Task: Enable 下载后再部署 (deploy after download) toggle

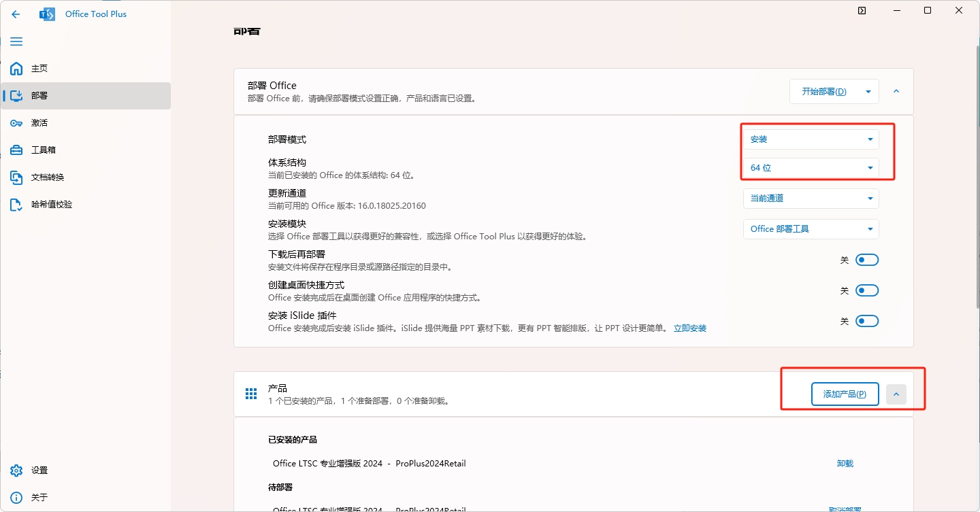Action: click(x=868, y=259)
